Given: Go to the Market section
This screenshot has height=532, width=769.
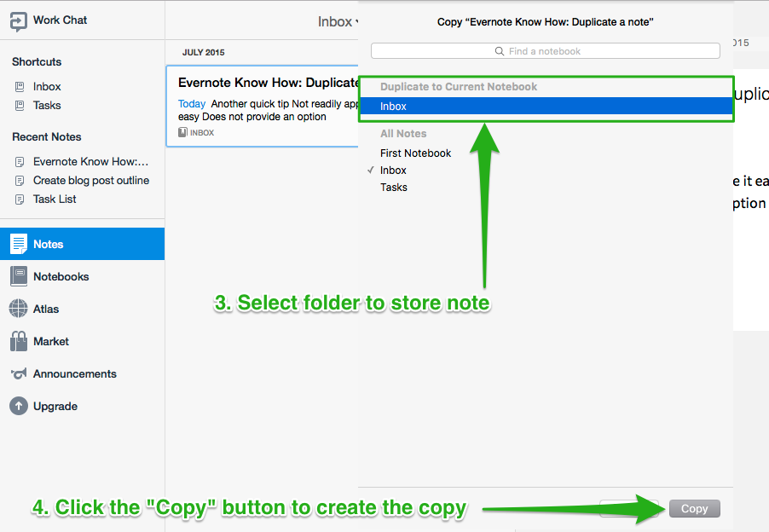Looking at the screenshot, I should [51, 341].
